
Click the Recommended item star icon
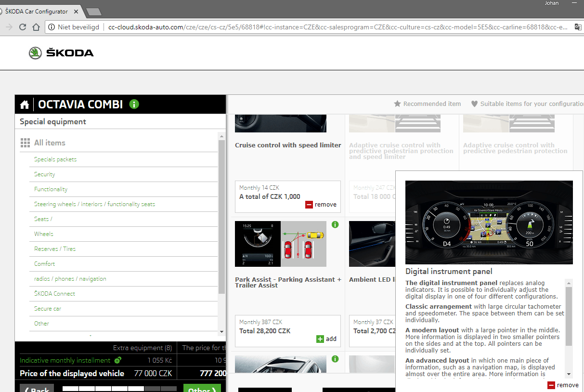(x=397, y=104)
